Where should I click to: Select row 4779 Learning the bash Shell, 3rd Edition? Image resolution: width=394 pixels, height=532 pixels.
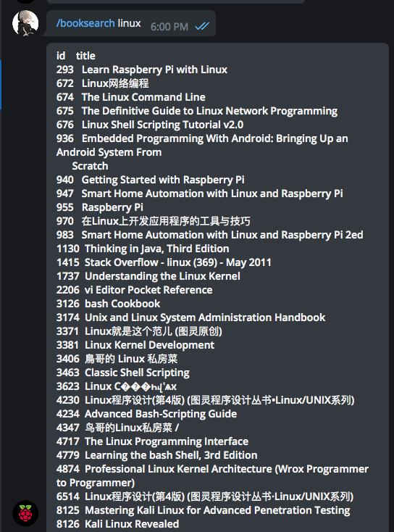(156, 455)
